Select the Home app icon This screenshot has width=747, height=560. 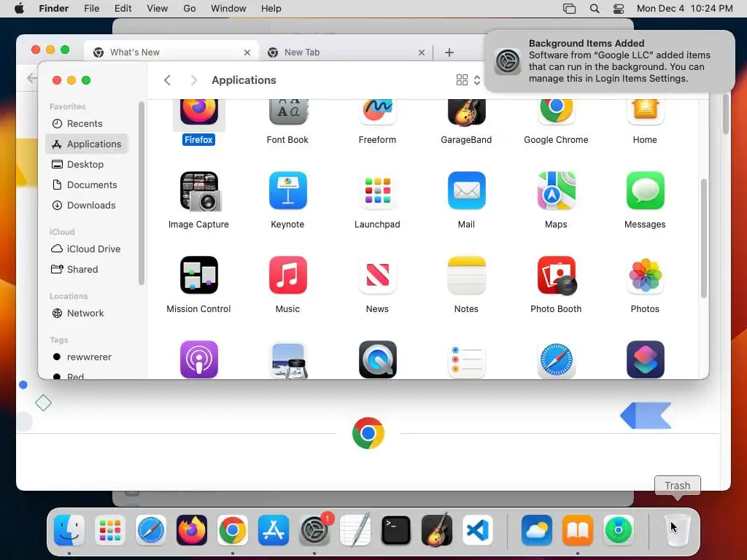tap(645, 112)
